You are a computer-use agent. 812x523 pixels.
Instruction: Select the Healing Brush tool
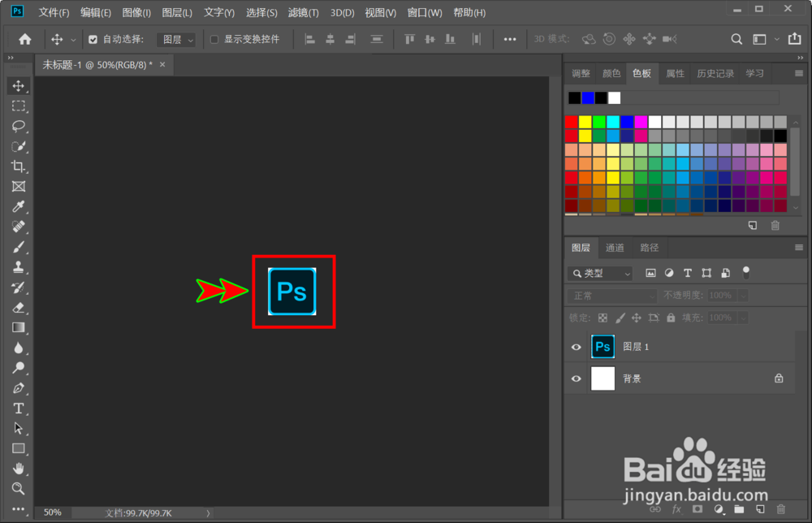pyautogui.click(x=19, y=227)
